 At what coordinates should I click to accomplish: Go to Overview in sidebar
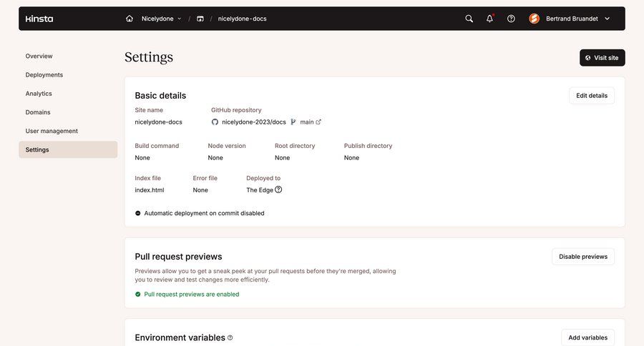(x=39, y=56)
